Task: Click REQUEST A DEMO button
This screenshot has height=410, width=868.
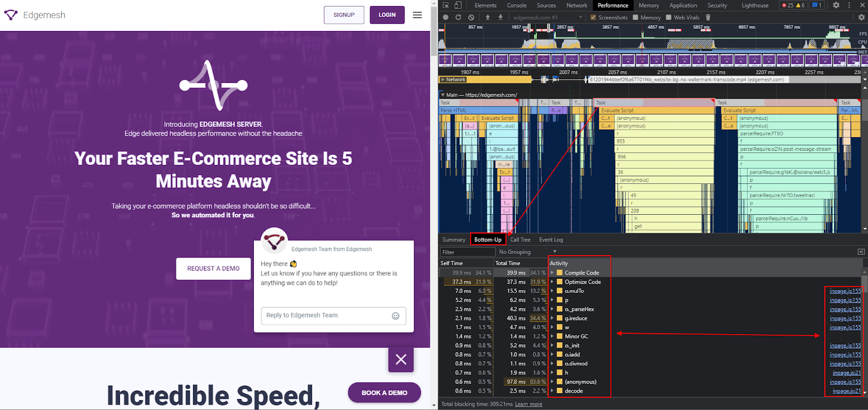Action: point(214,268)
